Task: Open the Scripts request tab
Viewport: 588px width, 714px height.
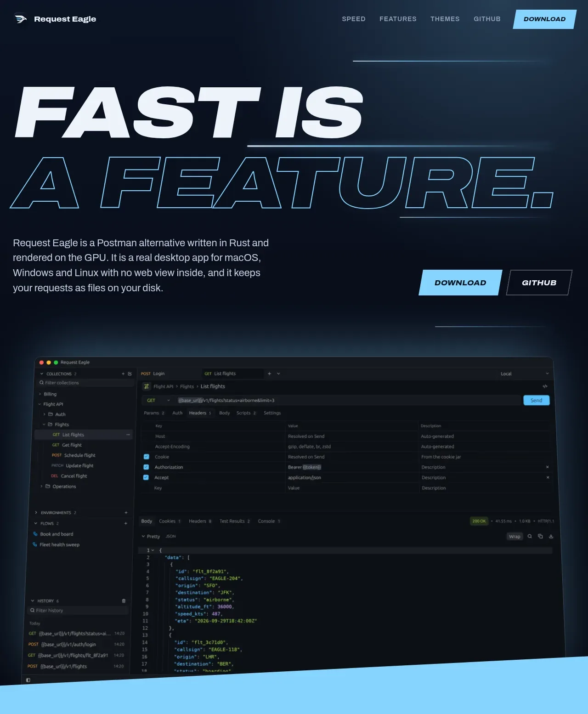Action: tap(246, 413)
